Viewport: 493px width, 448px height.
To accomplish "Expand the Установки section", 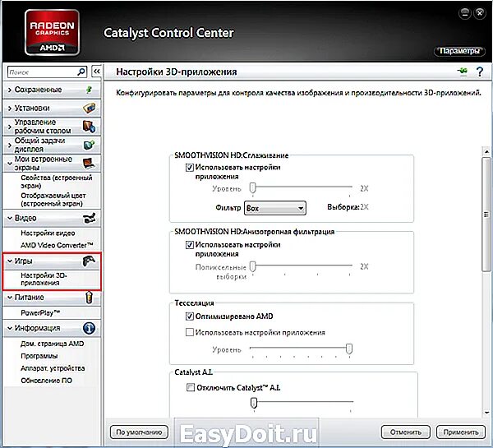I will tap(9, 109).
